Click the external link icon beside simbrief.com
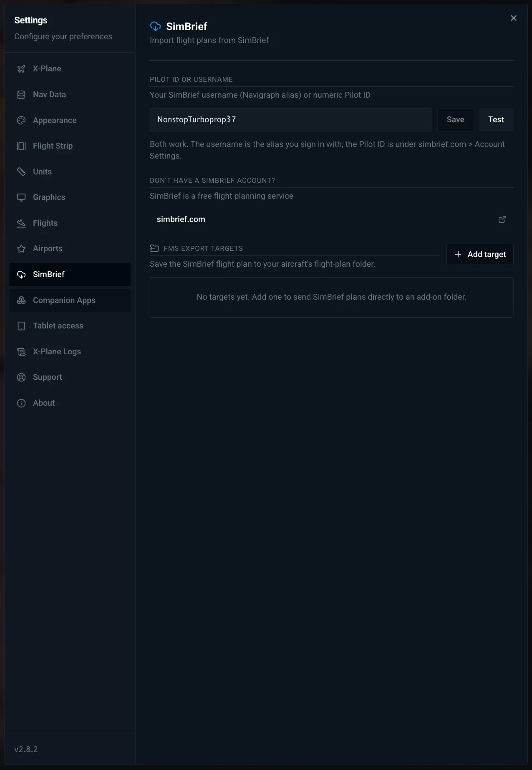The image size is (532, 770). pyautogui.click(x=502, y=220)
